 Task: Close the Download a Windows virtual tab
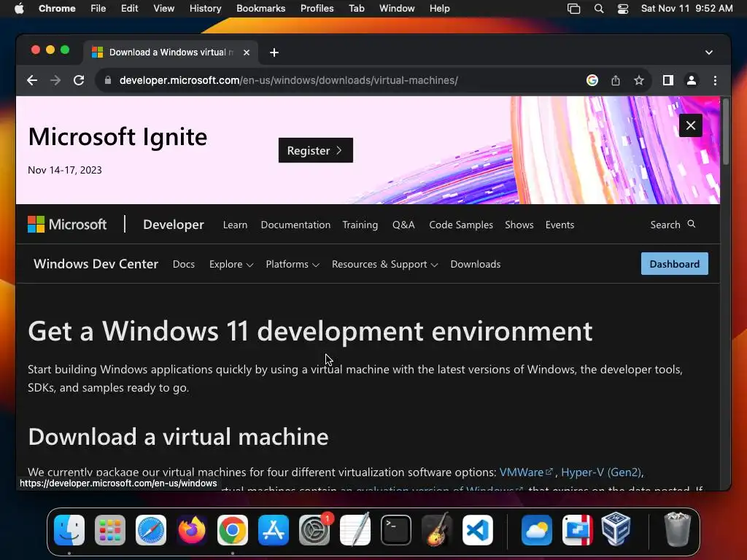[247, 52]
